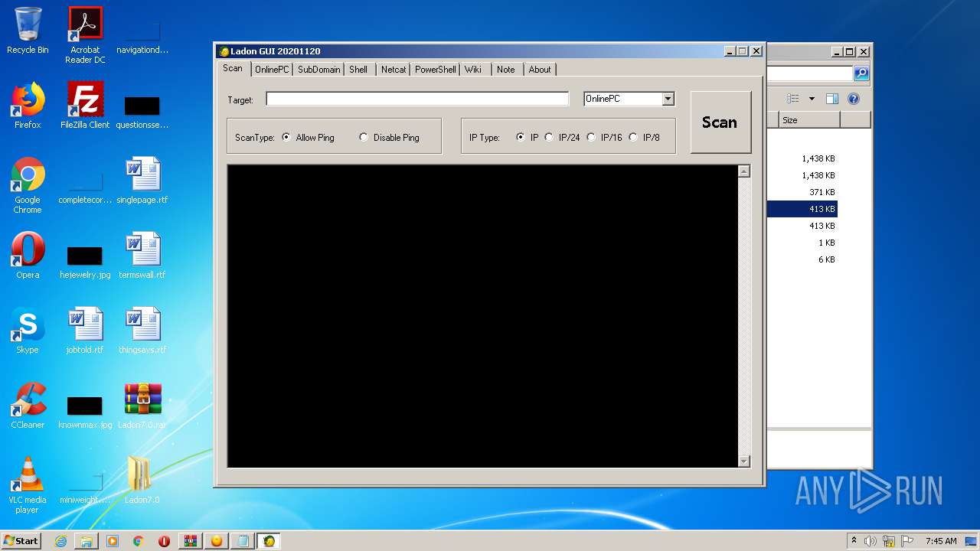
Task: Open Internet Explorer from taskbar
Action: [60, 541]
